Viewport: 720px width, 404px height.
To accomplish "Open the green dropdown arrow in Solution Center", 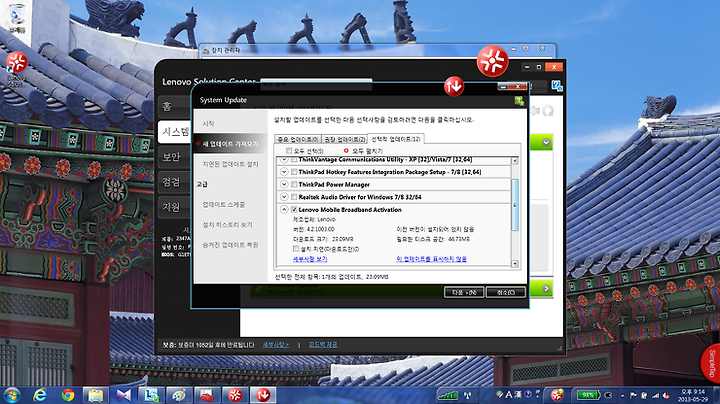I will pos(546,142).
